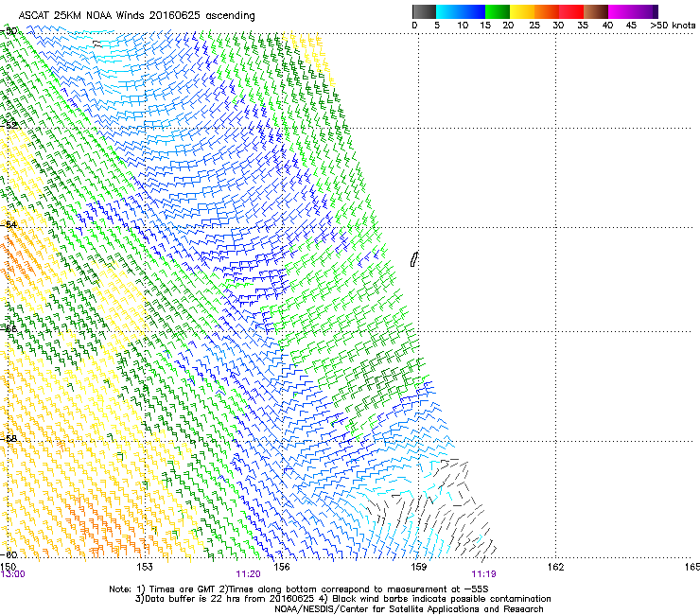Click the '20' label under the color bar
This screenshot has height=615, width=700.
click(x=508, y=26)
